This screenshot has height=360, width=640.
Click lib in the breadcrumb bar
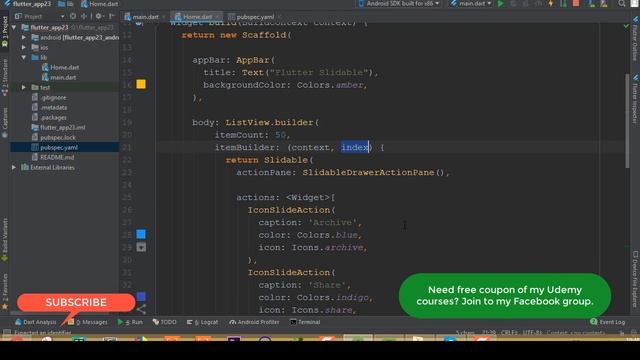coord(66,4)
